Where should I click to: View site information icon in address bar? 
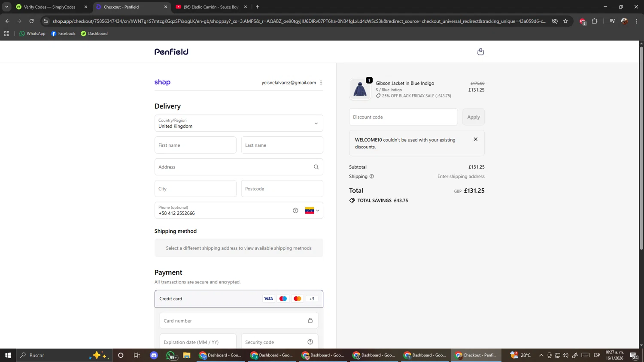click(x=46, y=21)
